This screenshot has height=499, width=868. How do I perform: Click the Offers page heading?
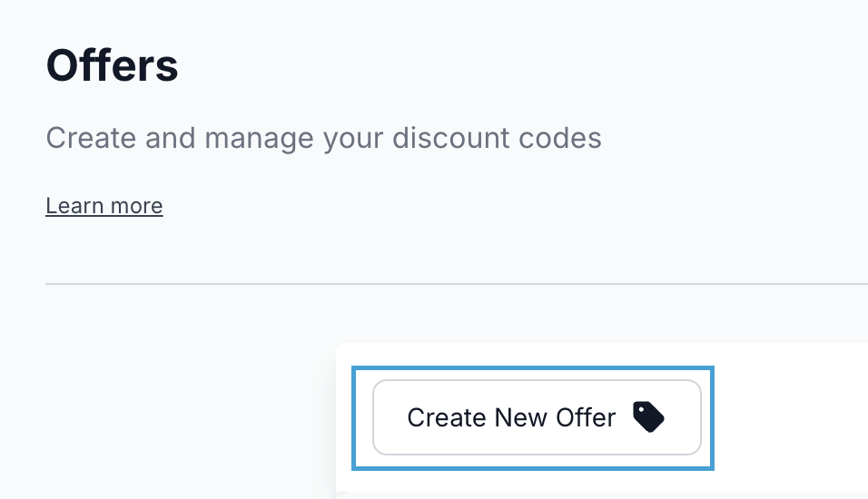tap(112, 66)
